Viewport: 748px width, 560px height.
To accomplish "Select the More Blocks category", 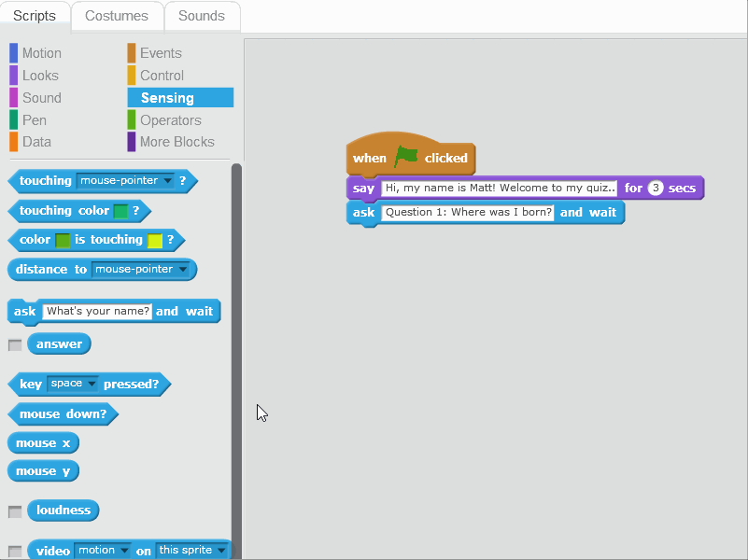I will click(171, 142).
